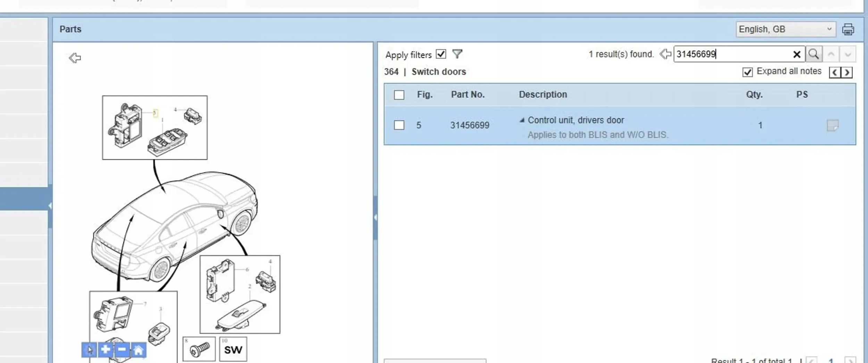Open the English, GB language dropdown
This screenshot has height=363, width=868.
click(785, 29)
